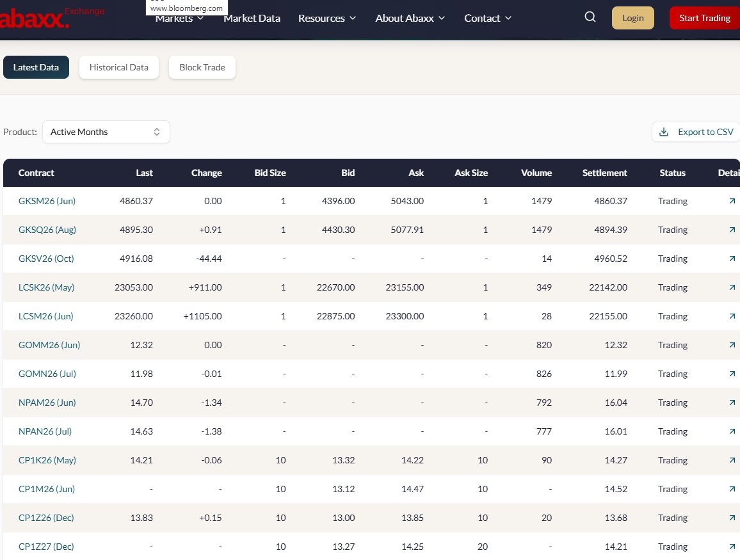Click the Login button

(x=632, y=18)
